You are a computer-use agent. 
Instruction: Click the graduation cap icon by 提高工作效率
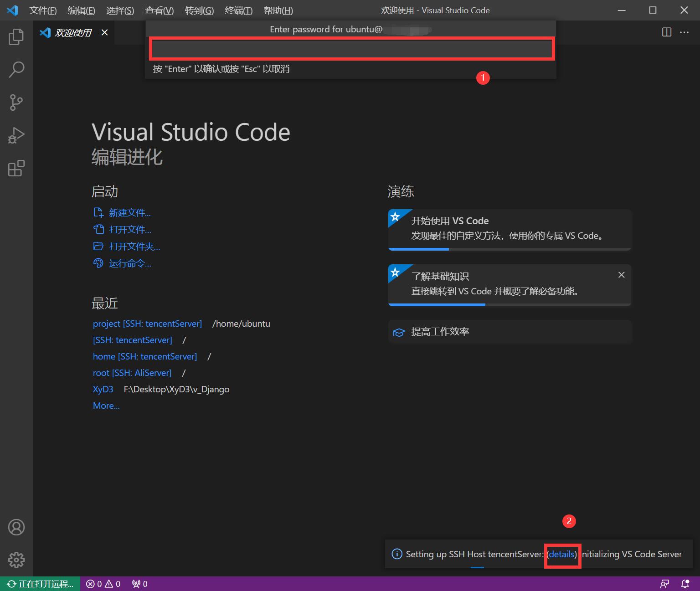399,332
